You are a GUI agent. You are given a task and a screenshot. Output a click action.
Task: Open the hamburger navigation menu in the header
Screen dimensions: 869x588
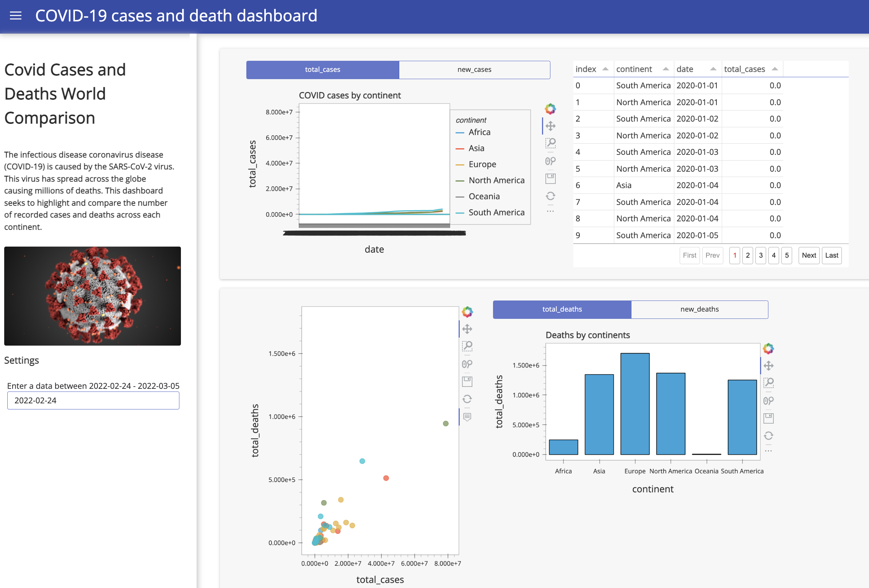[x=16, y=16]
